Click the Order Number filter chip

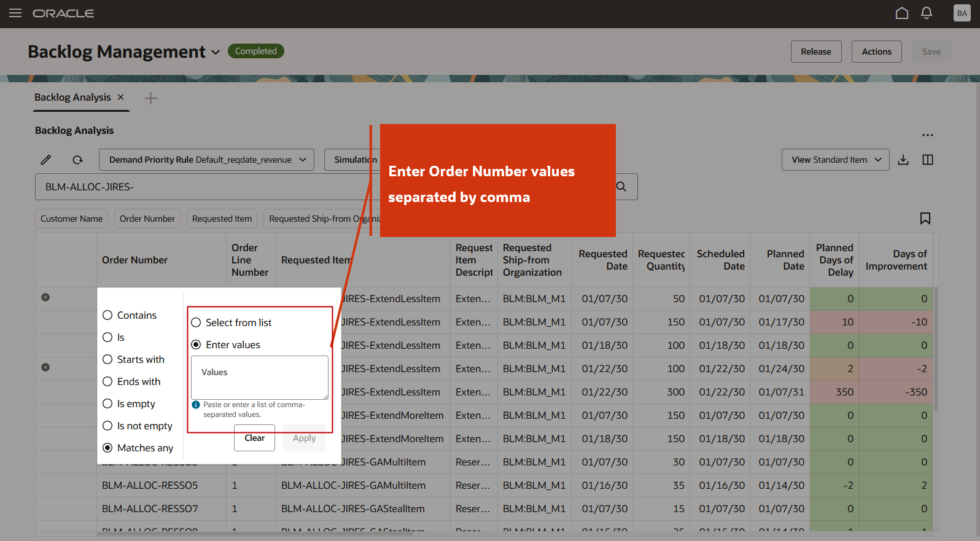point(147,219)
